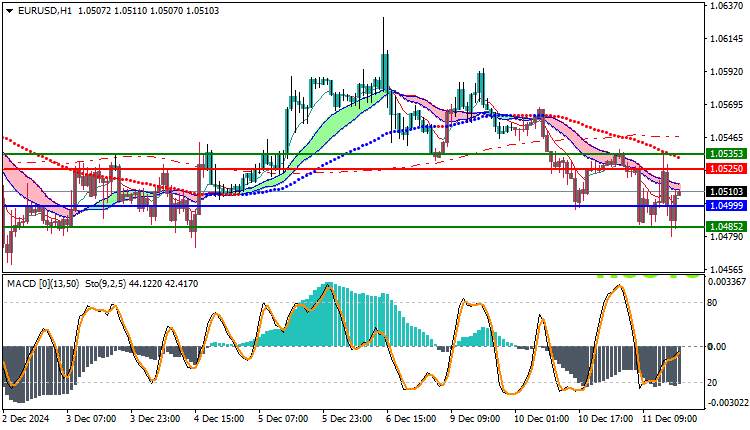Click the current price 1.05103 label
Image resolution: width=750 pixels, height=430 pixels.
click(727, 191)
